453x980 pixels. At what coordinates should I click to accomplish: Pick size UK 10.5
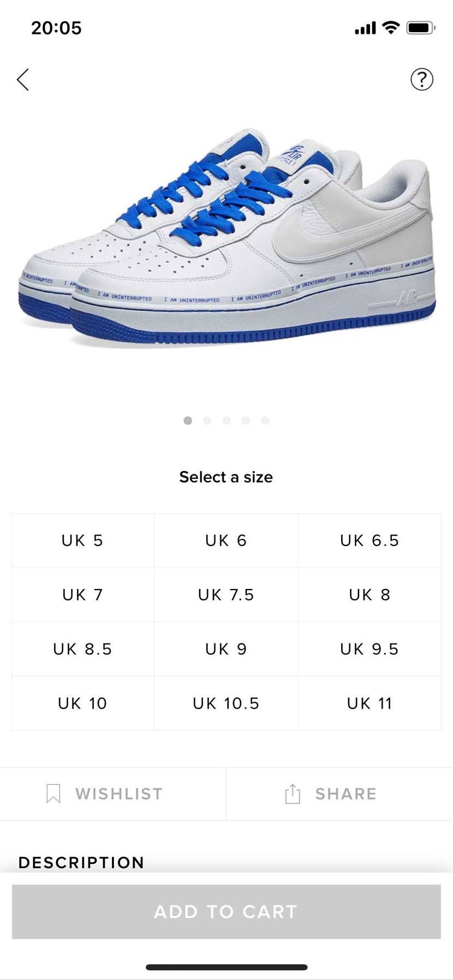(x=226, y=703)
